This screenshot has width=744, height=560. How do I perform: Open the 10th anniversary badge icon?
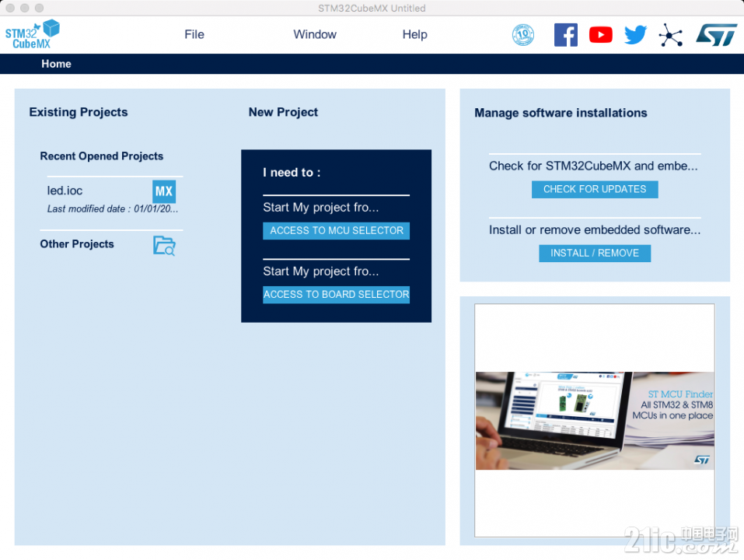(523, 35)
